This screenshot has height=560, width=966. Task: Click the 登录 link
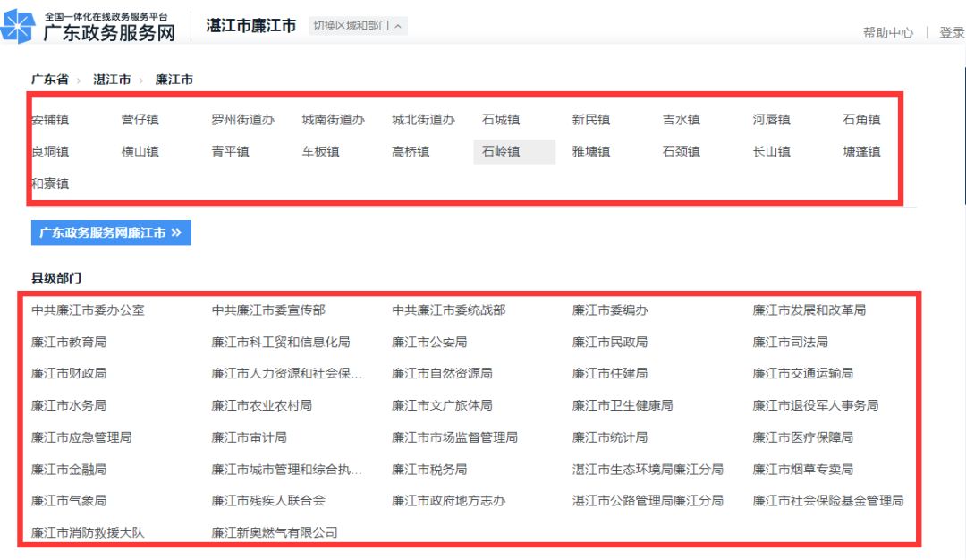coord(952,32)
